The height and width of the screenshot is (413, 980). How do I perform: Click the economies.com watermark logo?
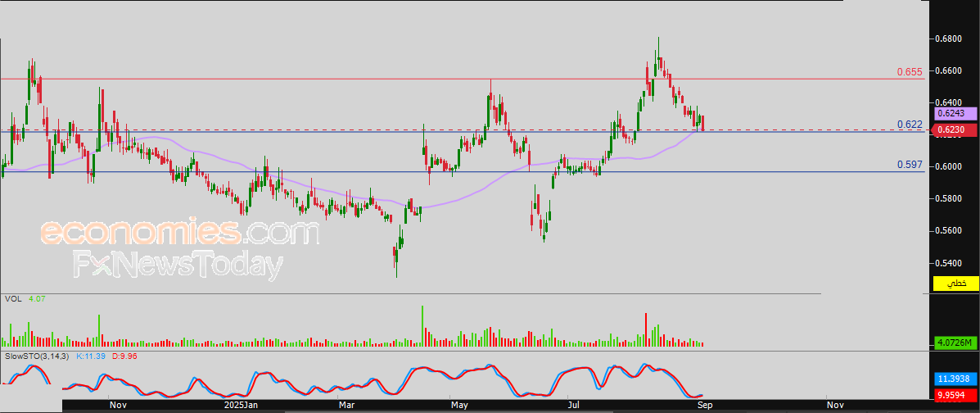[179, 234]
